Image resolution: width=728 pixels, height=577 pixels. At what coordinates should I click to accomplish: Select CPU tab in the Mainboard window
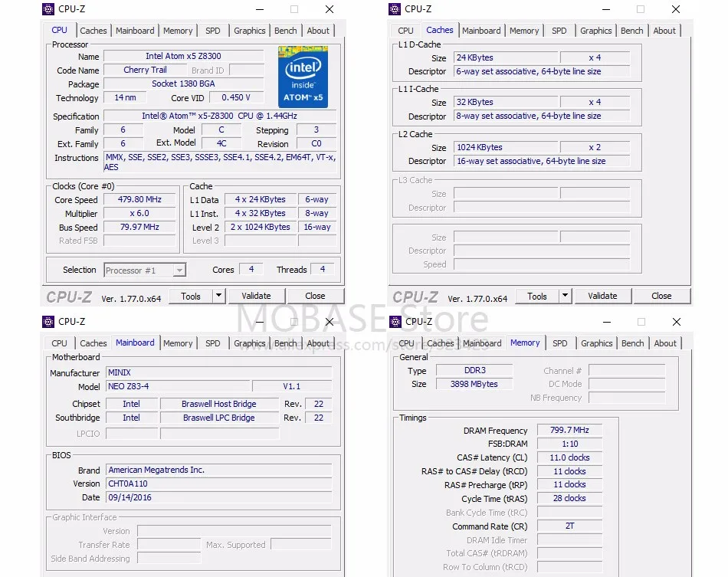(x=59, y=343)
